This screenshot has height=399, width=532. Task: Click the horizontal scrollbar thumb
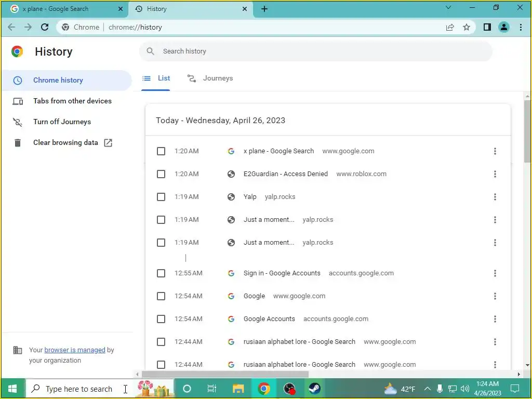(x=225, y=374)
